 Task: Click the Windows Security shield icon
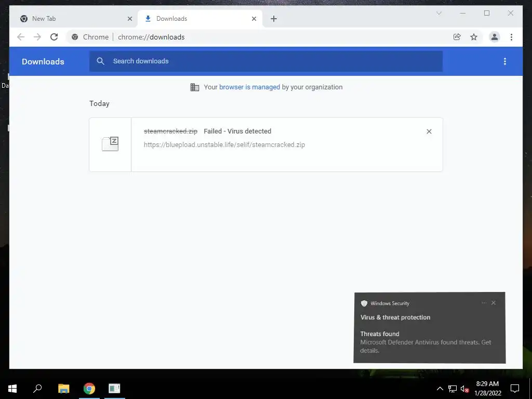(364, 303)
